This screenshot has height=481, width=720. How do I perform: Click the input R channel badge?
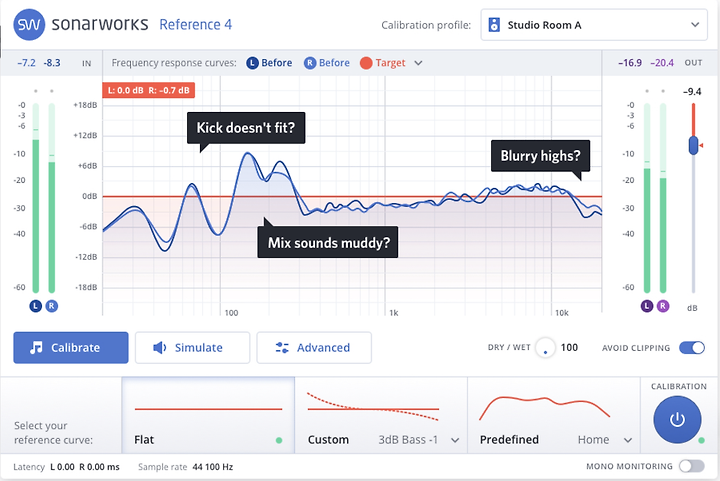(x=51, y=306)
